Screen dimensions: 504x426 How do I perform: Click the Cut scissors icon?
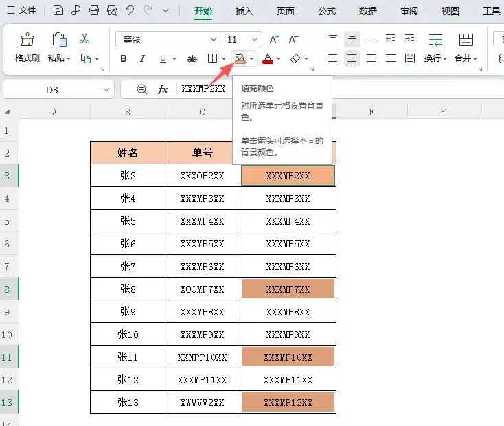tap(84, 39)
